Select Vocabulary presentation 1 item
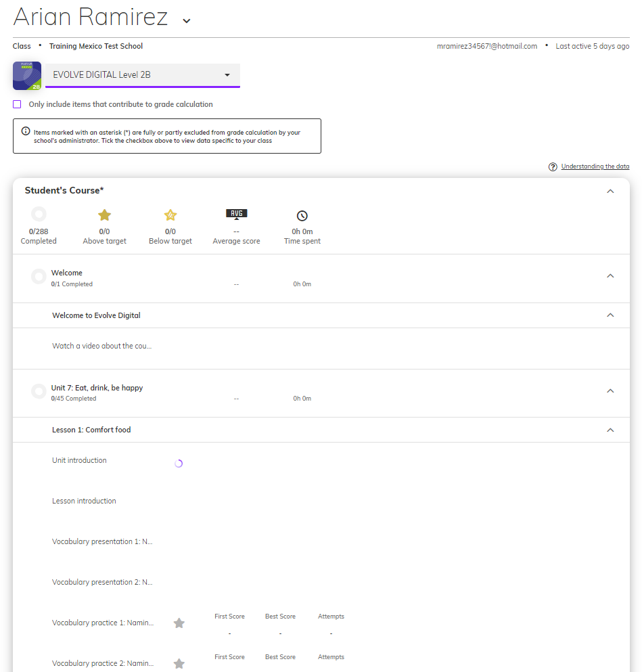The height and width of the screenshot is (672, 642). tap(102, 541)
